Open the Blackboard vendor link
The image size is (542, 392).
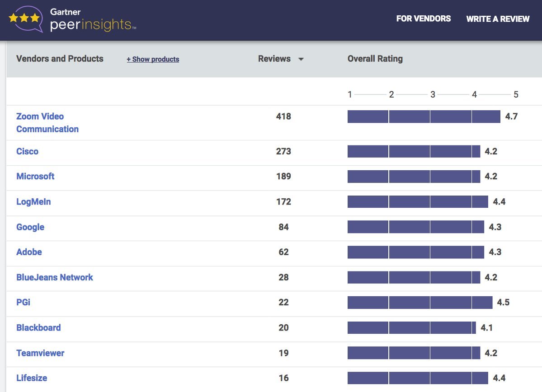[x=38, y=327]
